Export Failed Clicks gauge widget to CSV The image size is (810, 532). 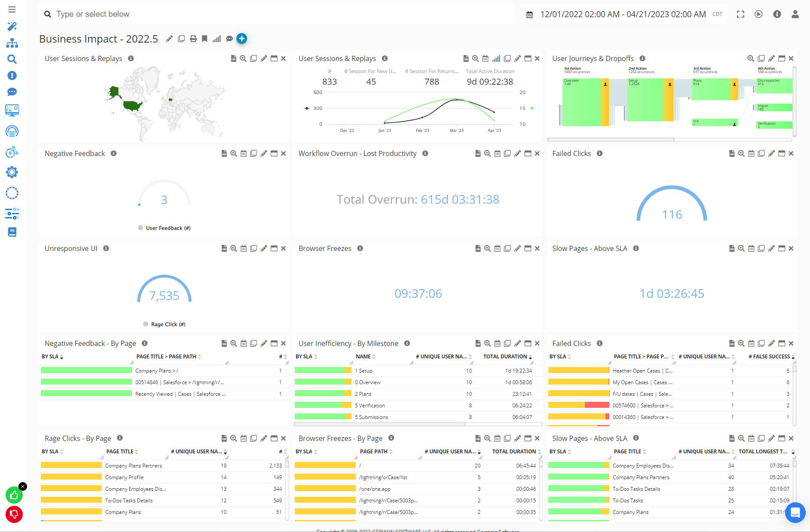(731, 153)
